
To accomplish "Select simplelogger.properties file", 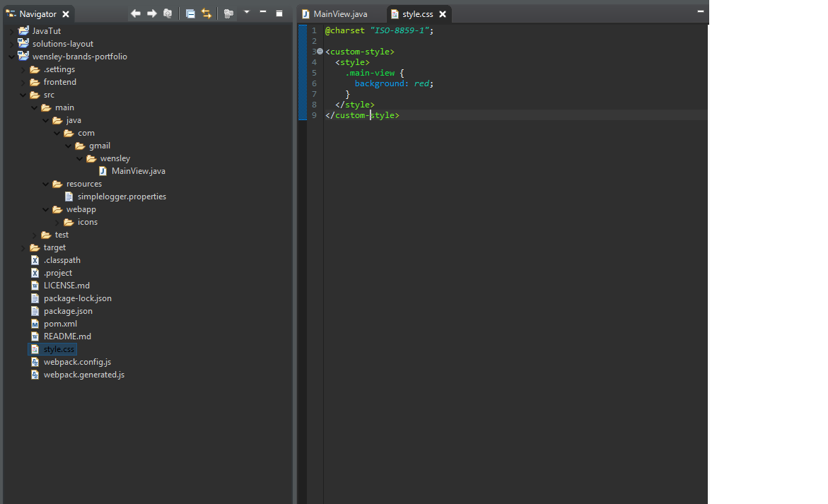I will [122, 197].
